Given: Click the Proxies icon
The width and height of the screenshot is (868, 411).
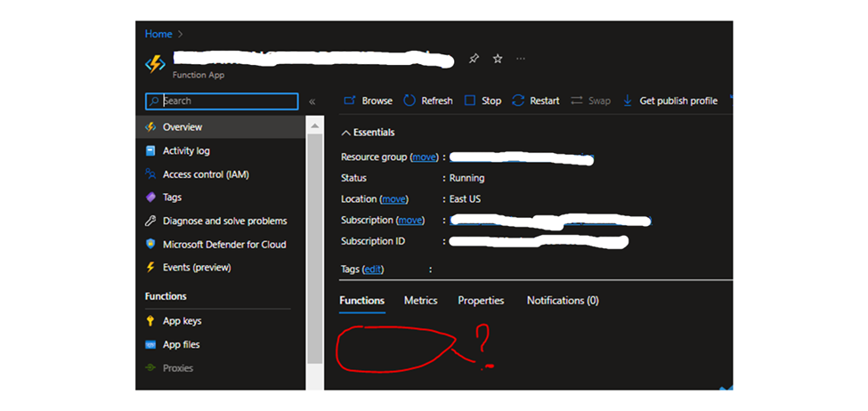Looking at the screenshot, I should (150, 367).
